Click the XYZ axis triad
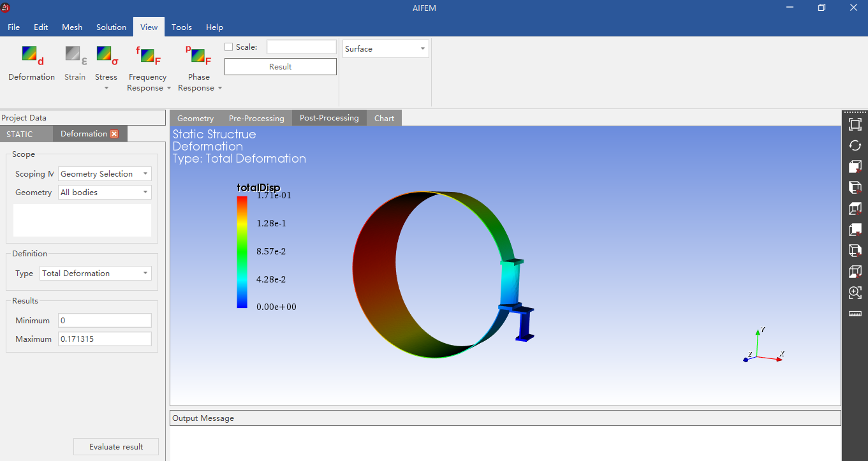Screen dimensions: 868x461 point(763,346)
